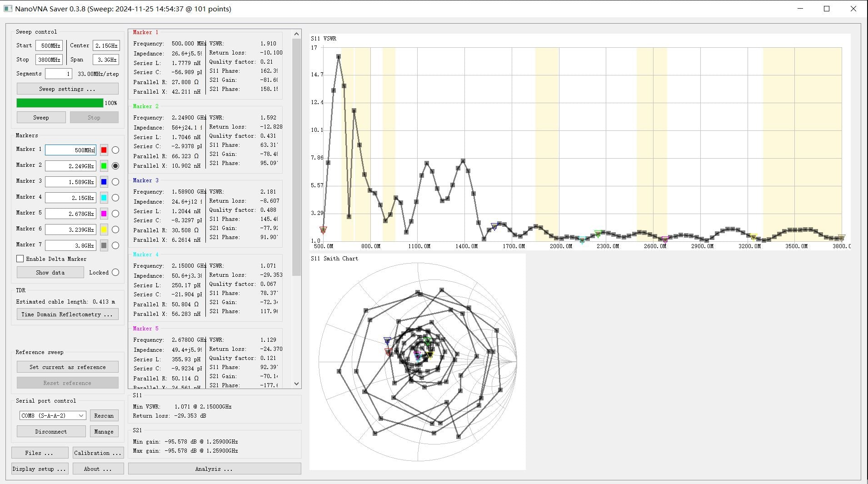
Task: Click Show data button
Action: pyautogui.click(x=50, y=272)
